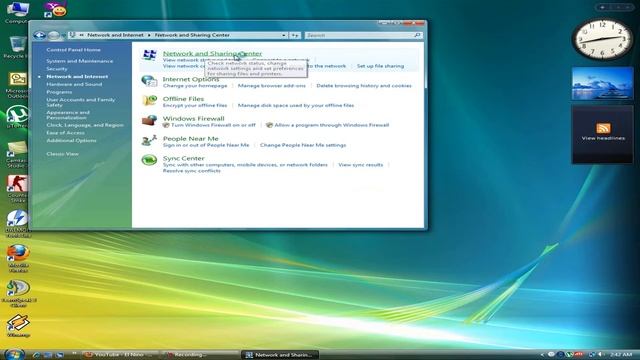
Task: Select User Accounts and Family Safety
Action: click(81, 102)
